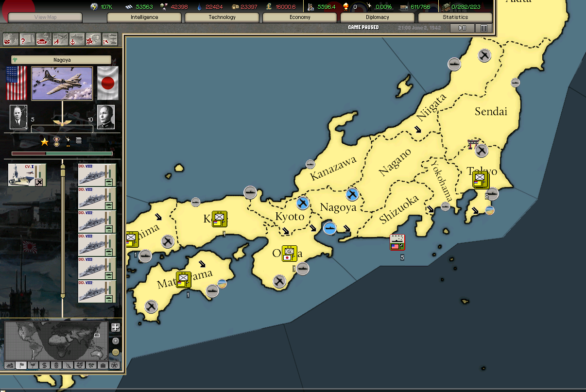Expand the Nagoya province name bar
The image size is (586, 392).
point(61,60)
